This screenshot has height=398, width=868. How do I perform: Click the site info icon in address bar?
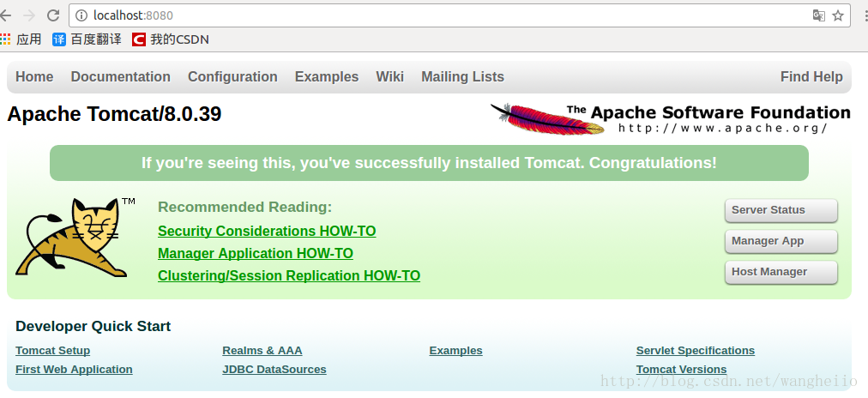click(81, 15)
